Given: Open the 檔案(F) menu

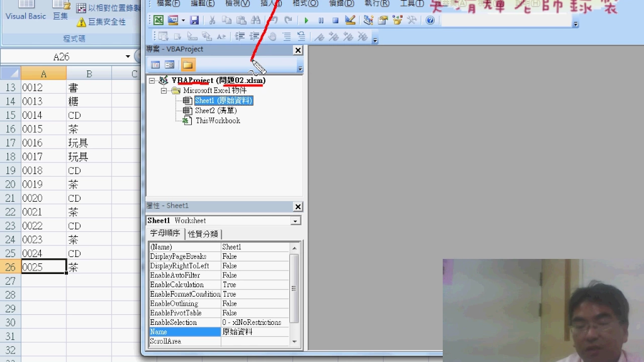Looking at the screenshot, I should pyautogui.click(x=169, y=4).
